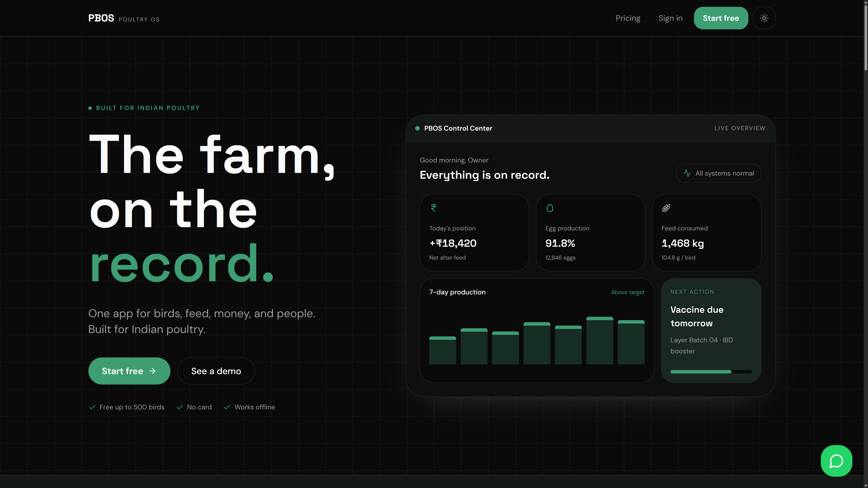Click the Vaccine due tomorrow progress bar

pos(711,372)
